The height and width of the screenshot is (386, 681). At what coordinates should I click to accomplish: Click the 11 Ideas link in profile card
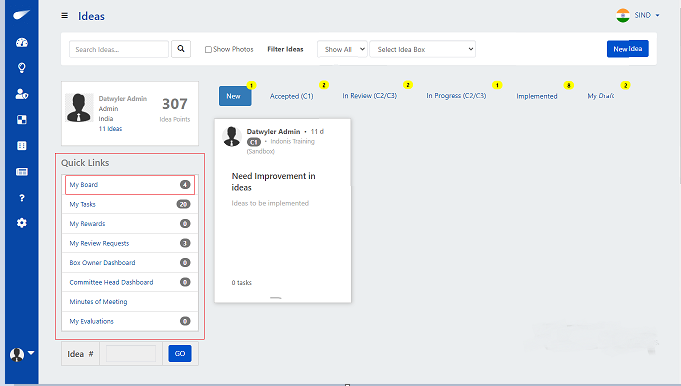(110, 129)
